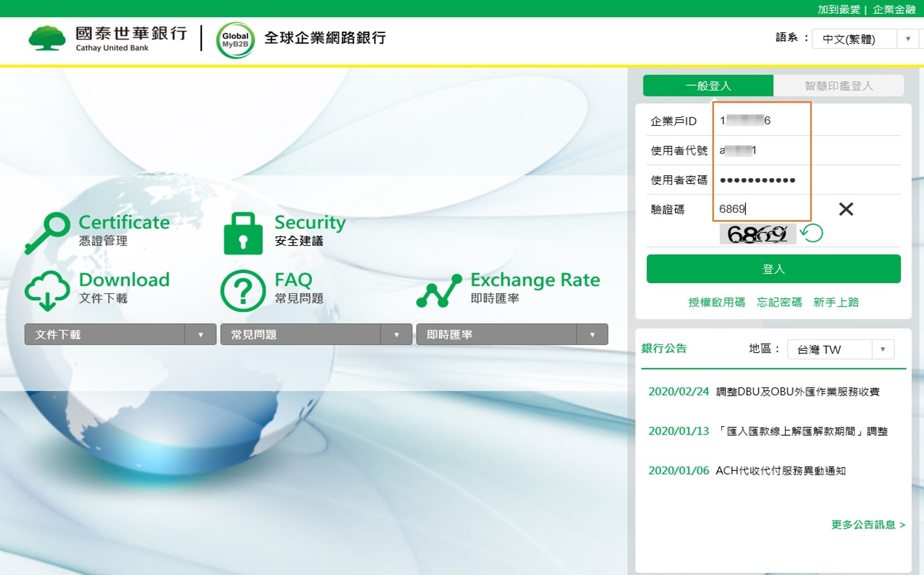This screenshot has height=575, width=924.
Task: Click the FAQ question mark icon
Action: [243, 290]
